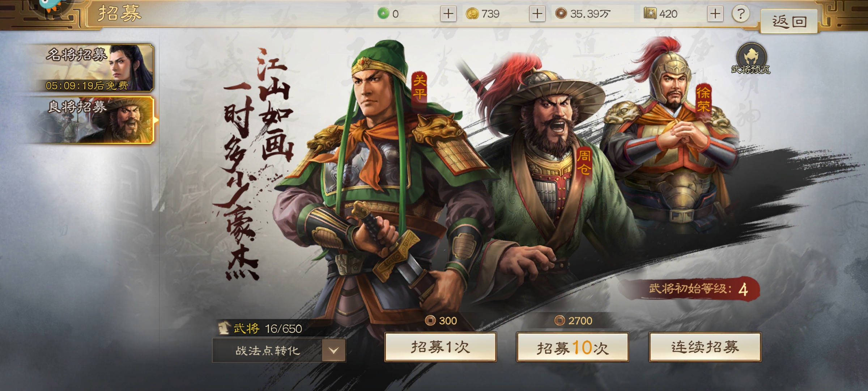Click the 招募1次 button
The height and width of the screenshot is (391, 868).
[x=440, y=347]
